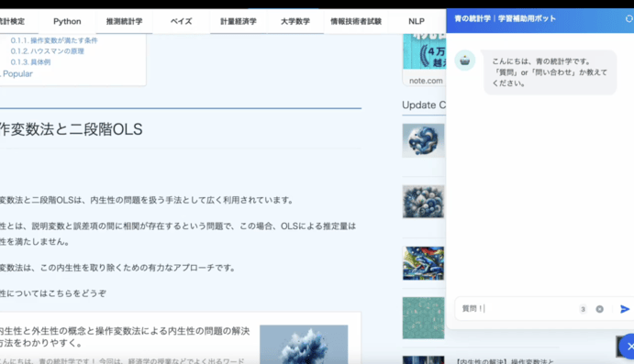Select the 情報技術者試験 tab

point(356,21)
